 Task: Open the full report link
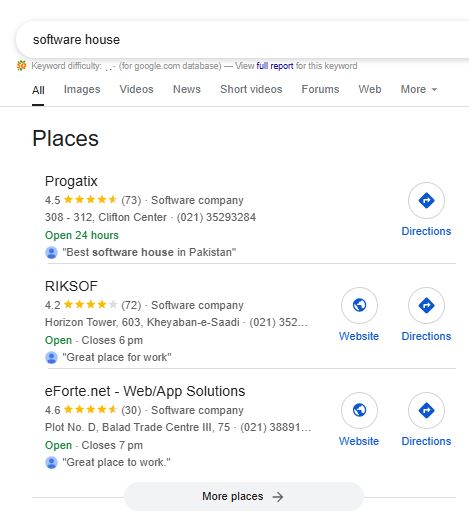coord(275,66)
